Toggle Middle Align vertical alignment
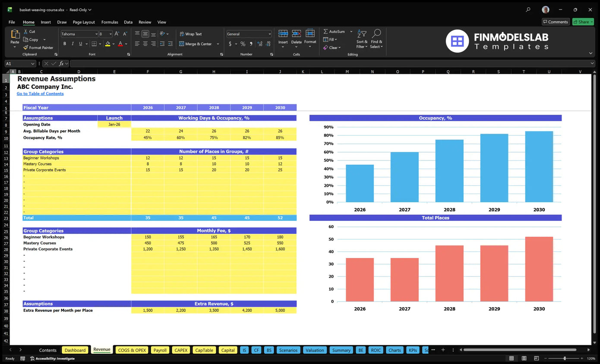This screenshot has width=600, height=364. (x=145, y=34)
